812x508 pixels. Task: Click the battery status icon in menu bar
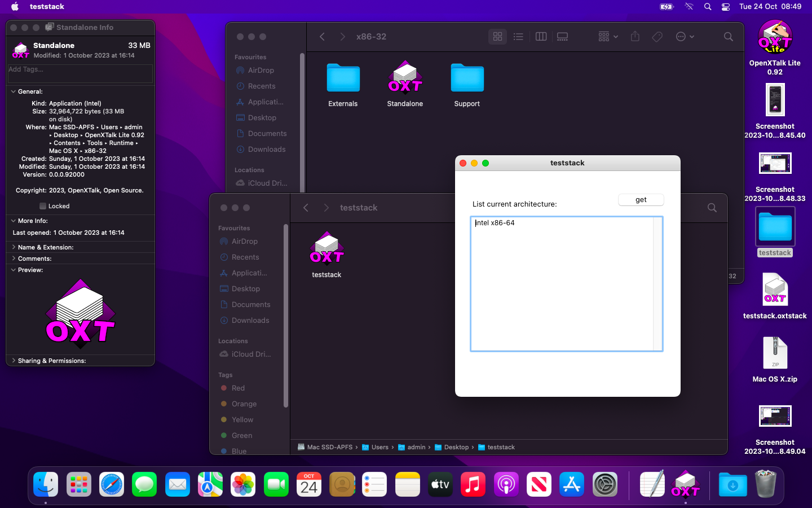point(667,7)
